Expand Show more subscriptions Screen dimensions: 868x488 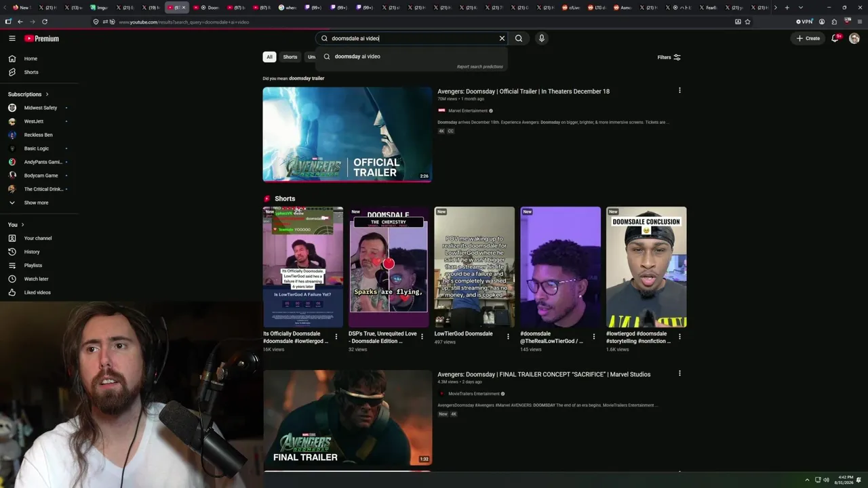tap(39, 203)
